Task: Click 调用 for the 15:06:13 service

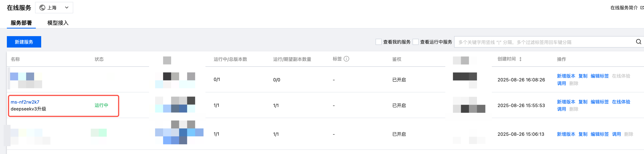Action: pos(616,134)
